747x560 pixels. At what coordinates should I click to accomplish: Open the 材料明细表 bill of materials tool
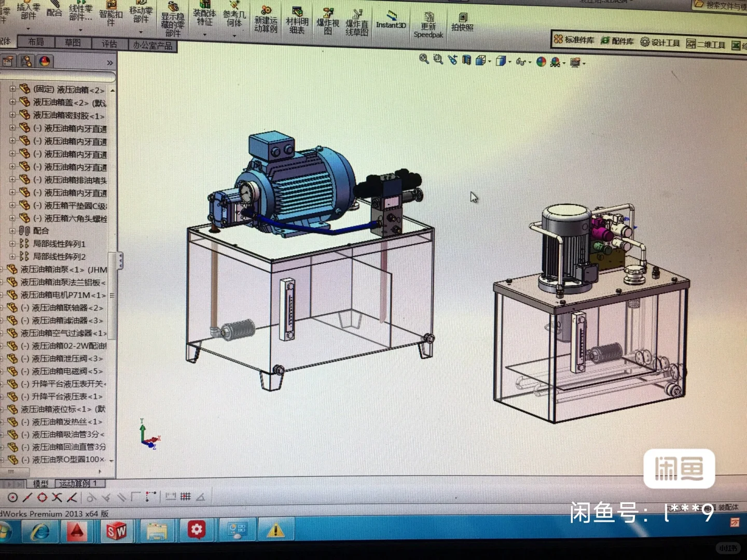coord(297,21)
